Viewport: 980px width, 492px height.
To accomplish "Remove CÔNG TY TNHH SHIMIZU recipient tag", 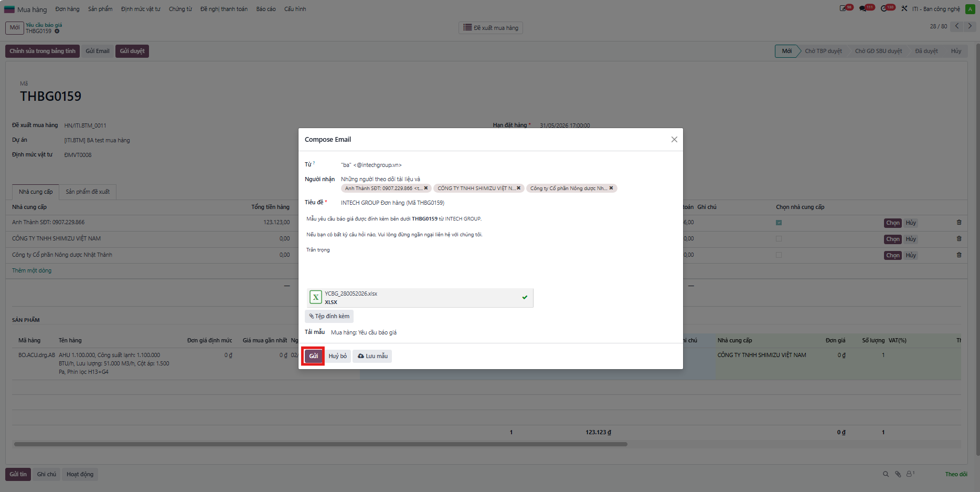I will point(518,188).
